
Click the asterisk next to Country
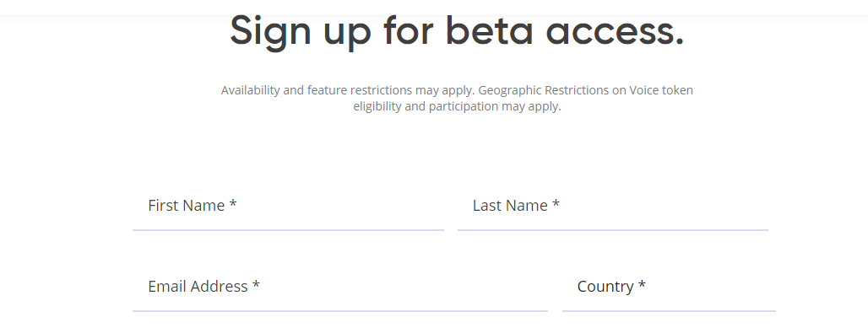[642, 284]
